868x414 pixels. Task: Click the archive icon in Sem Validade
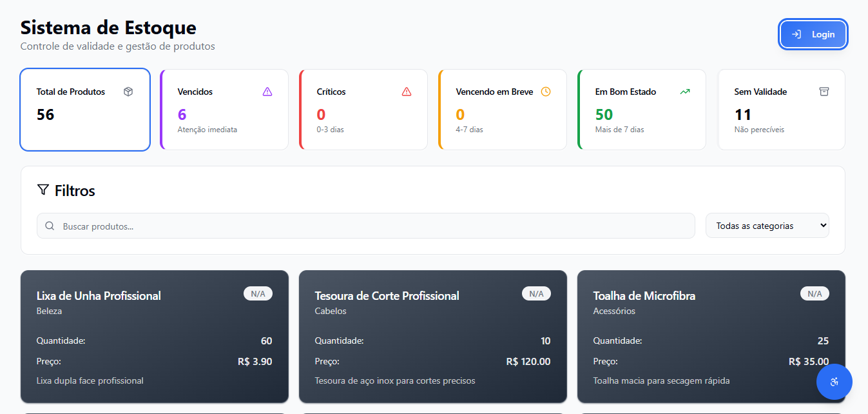coord(824,92)
